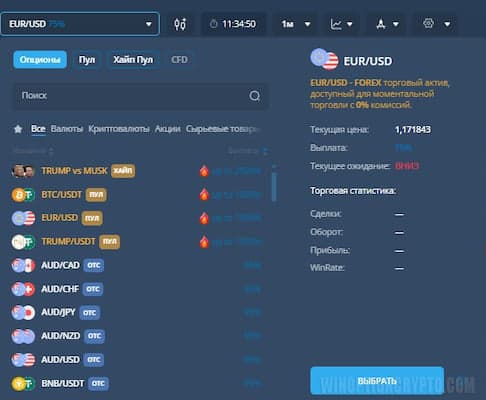Screen dimensions: 486x400
Task: Select EUR/USD пул row in list
Action: point(140,218)
